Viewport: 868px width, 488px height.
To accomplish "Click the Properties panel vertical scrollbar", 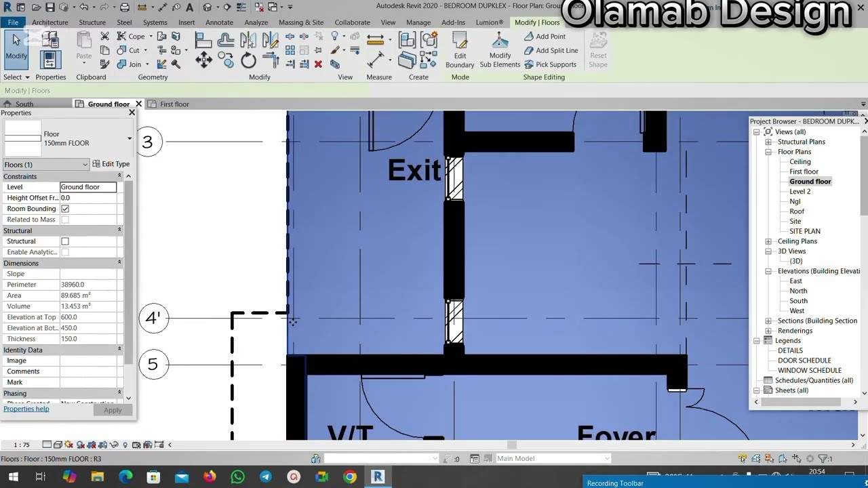I will click(128, 287).
